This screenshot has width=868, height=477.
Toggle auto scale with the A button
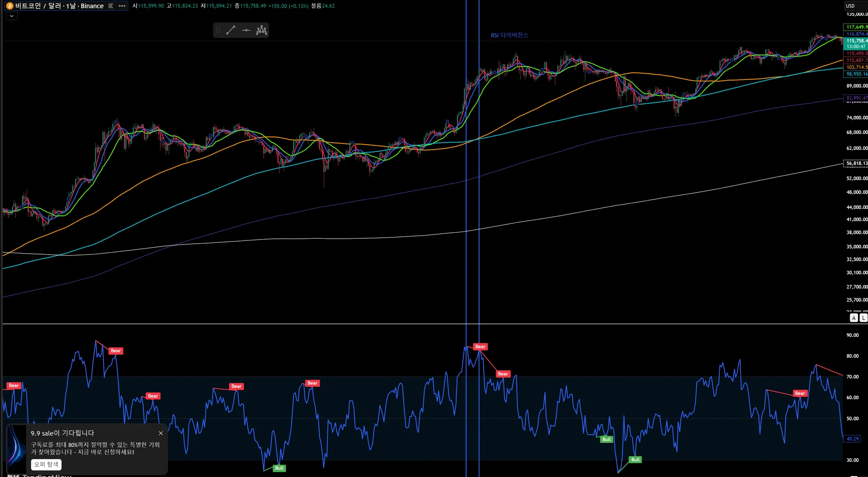click(x=854, y=318)
